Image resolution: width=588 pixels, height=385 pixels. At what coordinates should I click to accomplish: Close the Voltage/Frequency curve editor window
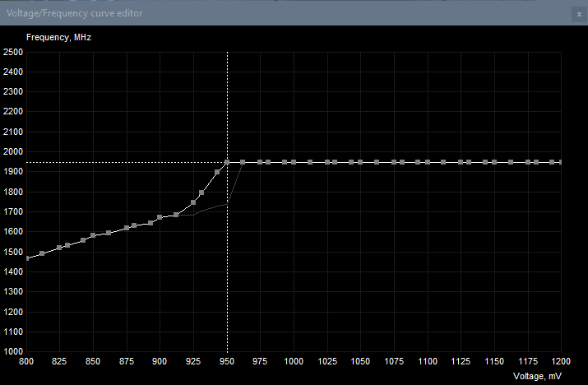click(579, 14)
